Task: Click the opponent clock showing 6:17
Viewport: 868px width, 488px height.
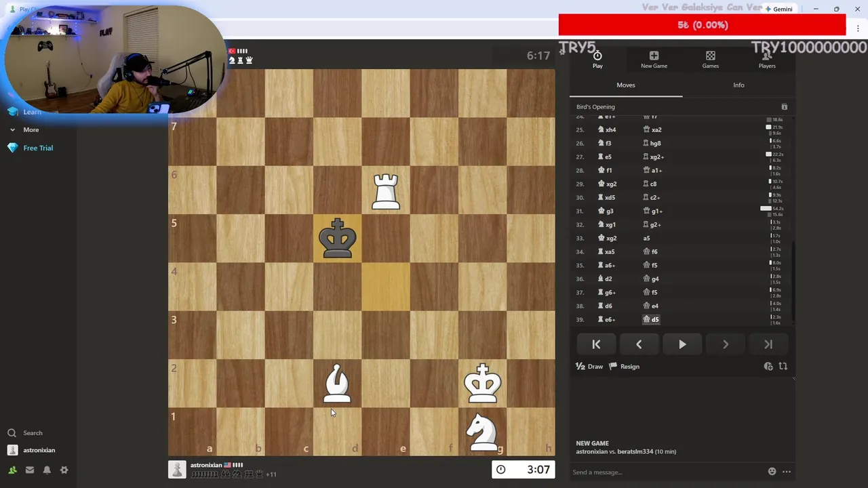Action: (x=538, y=56)
